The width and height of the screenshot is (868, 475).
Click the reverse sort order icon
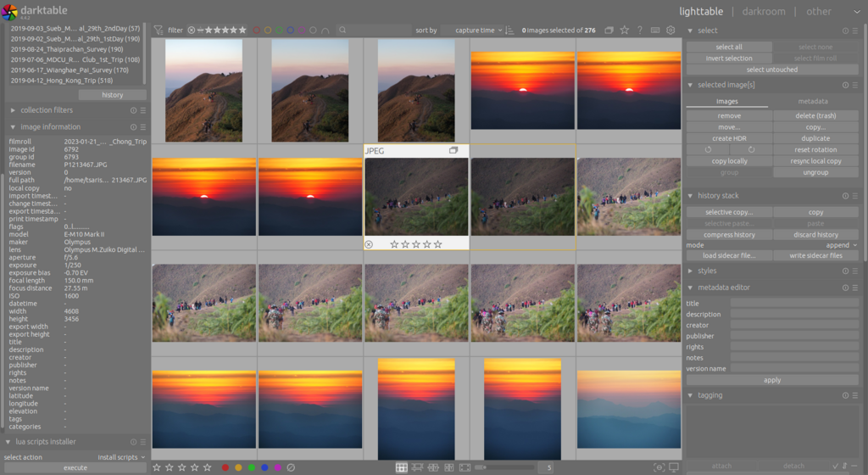(x=509, y=31)
